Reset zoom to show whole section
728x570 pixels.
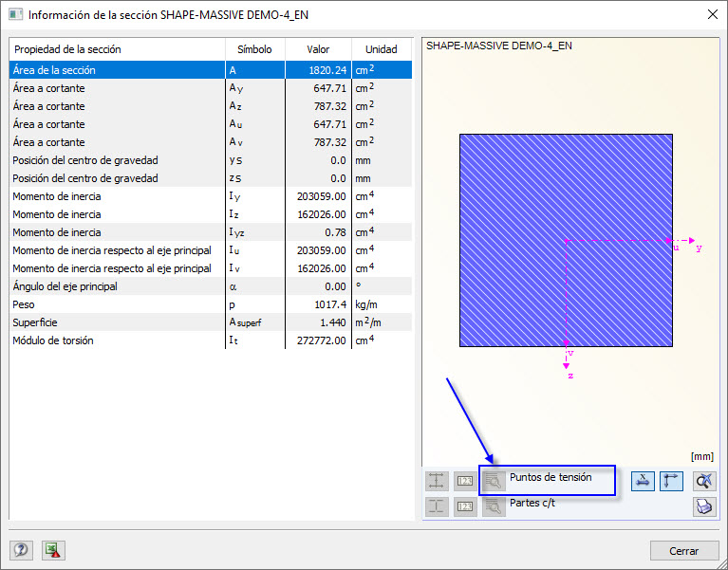pos(704,481)
